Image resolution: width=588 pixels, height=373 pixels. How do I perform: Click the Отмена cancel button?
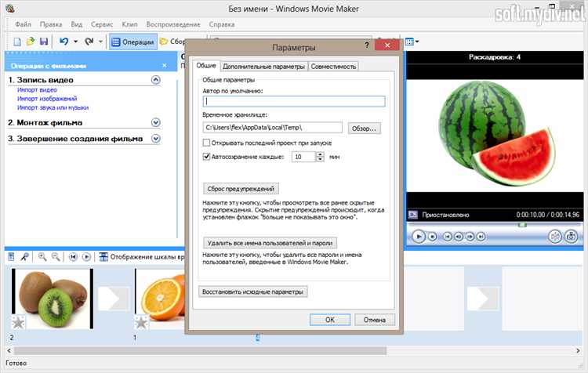[x=375, y=320]
